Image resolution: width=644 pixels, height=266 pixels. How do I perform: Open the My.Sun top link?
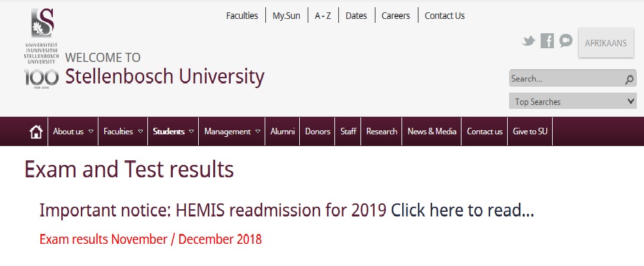coord(286,16)
